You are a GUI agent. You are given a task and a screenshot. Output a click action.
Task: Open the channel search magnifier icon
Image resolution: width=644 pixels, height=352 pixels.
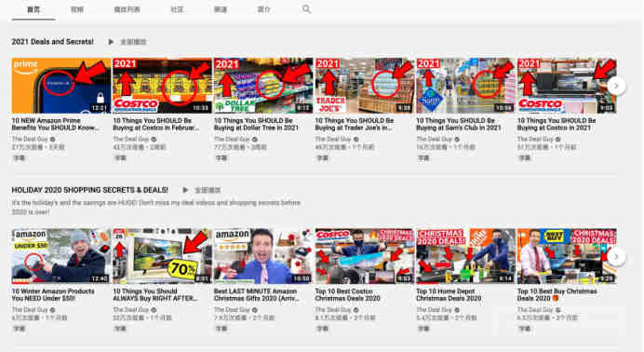click(306, 8)
